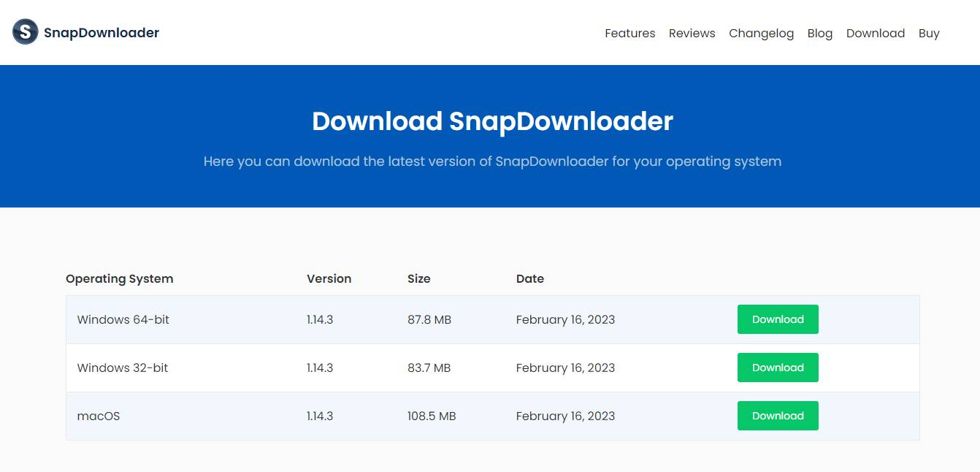The image size is (980, 472).
Task: Open the Buy page
Action: [x=929, y=33]
